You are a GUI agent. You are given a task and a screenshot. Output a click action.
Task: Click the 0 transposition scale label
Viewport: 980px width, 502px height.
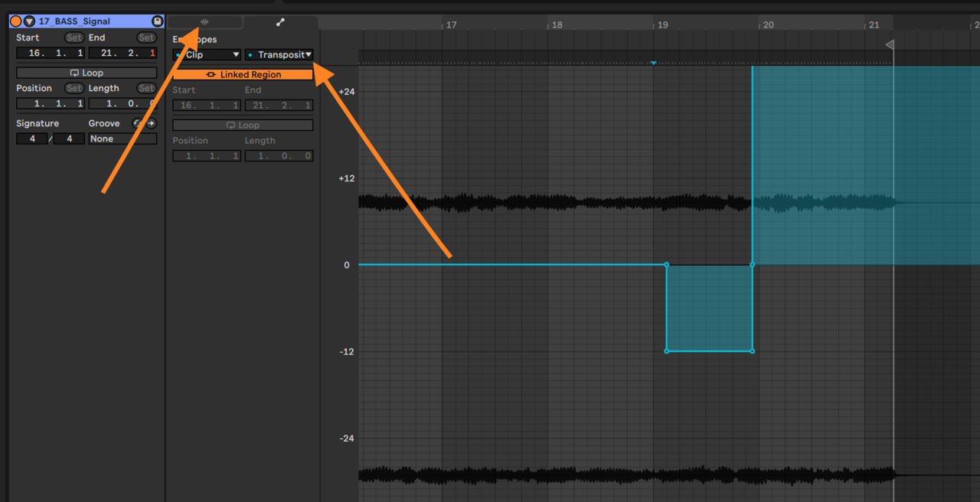coord(347,265)
